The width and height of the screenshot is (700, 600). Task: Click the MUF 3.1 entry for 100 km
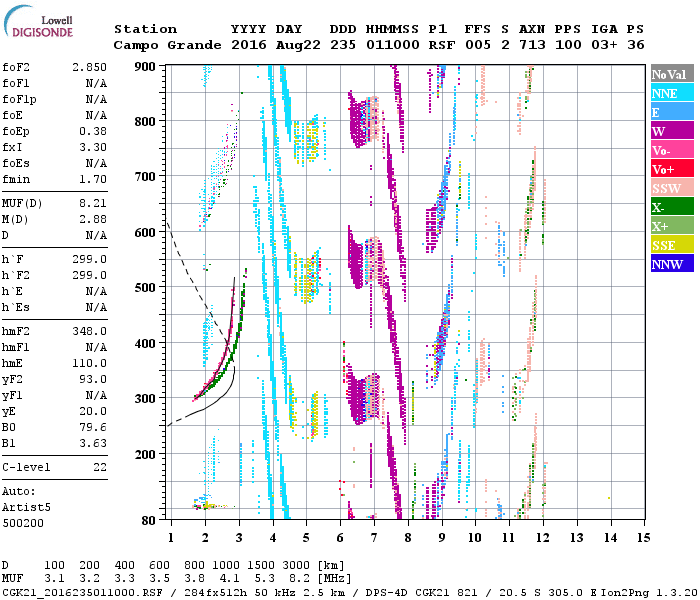[54, 579]
